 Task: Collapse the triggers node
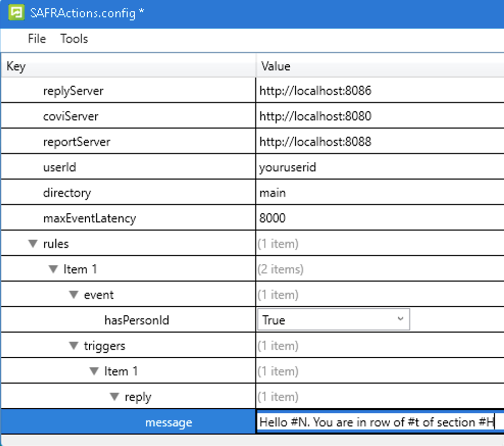(x=74, y=346)
